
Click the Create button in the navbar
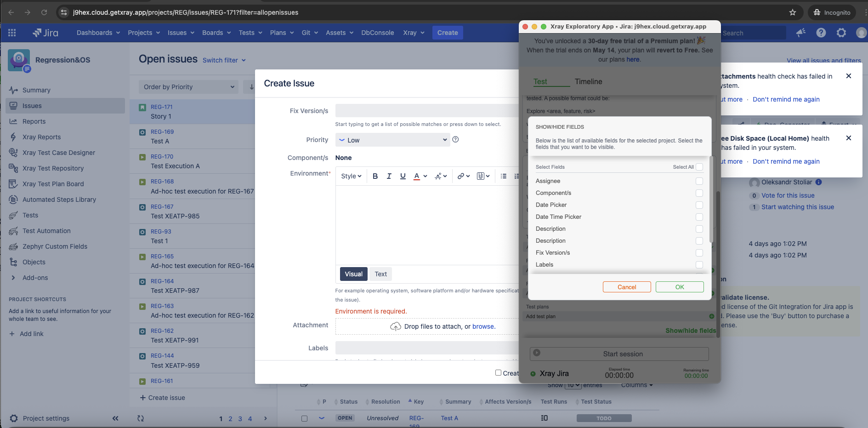[448, 33]
